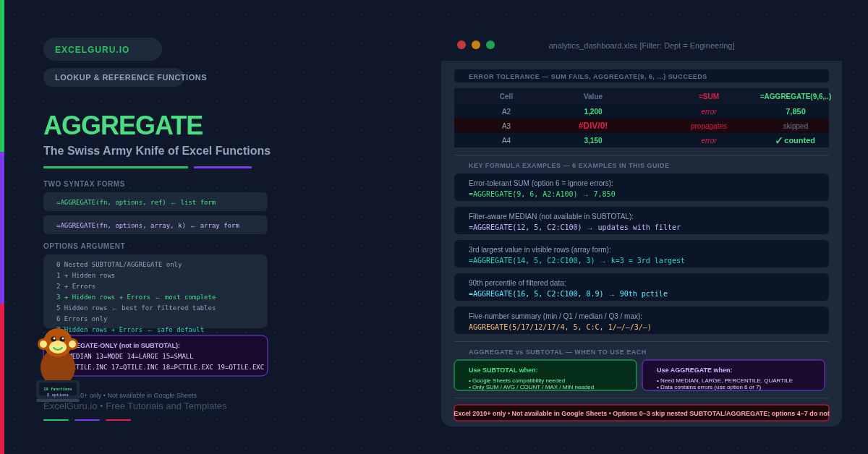Click the 'Use AGGREGATE when:' card

tap(733, 375)
